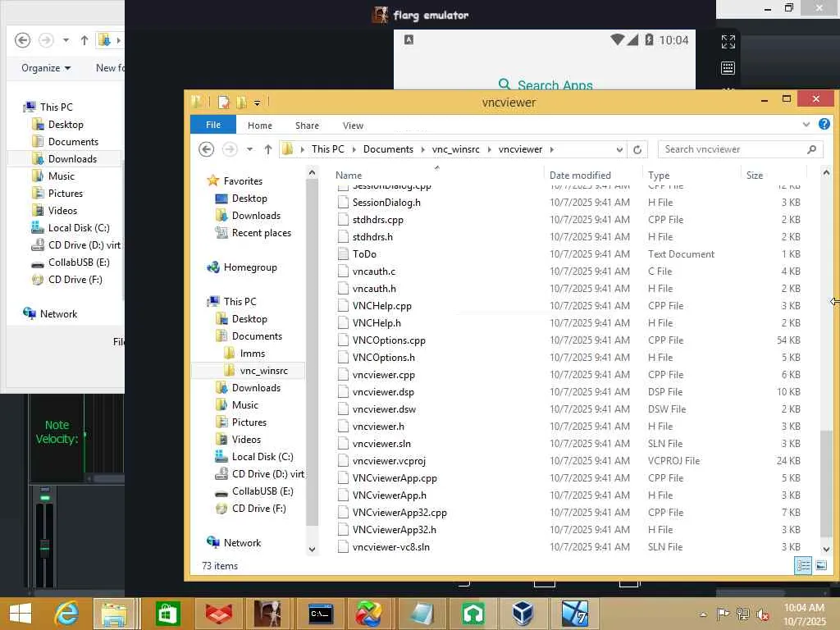
Task: Switch to details view in status bar
Action: point(803,565)
